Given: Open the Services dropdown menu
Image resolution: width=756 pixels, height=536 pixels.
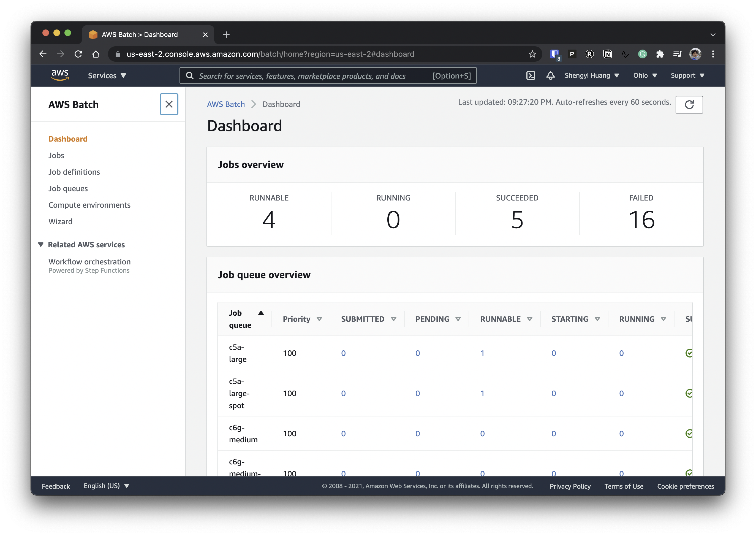Looking at the screenshot, I should (x=107, y=75).
